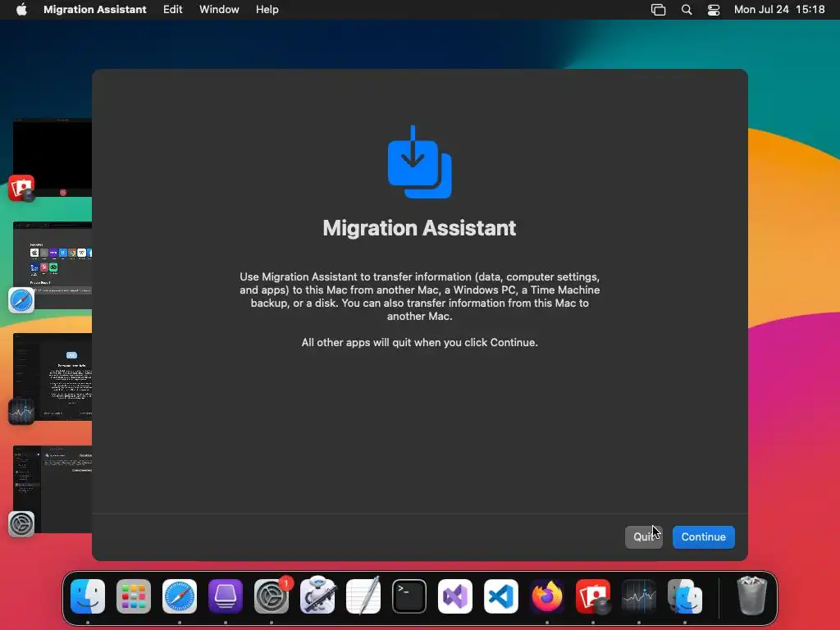The width and height of the screenshot is (840, 630).
Task: Click the blue Migration Assistant download icon
Action: 419,162
